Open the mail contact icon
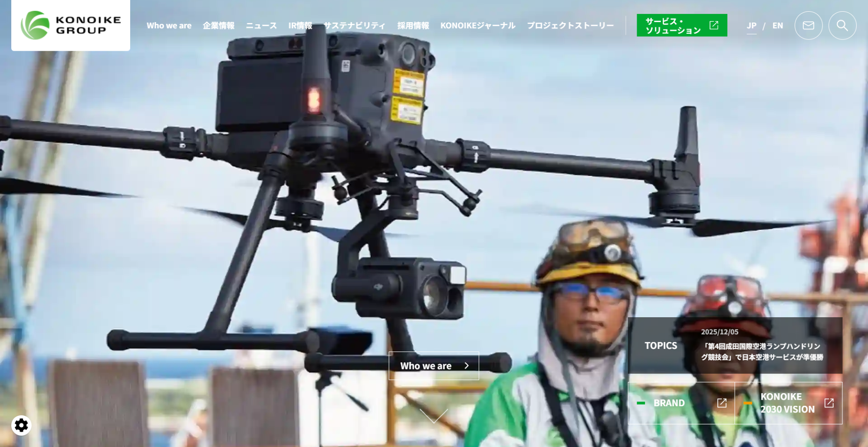Viewport: 868px width, 447px height. click(808, 26)
